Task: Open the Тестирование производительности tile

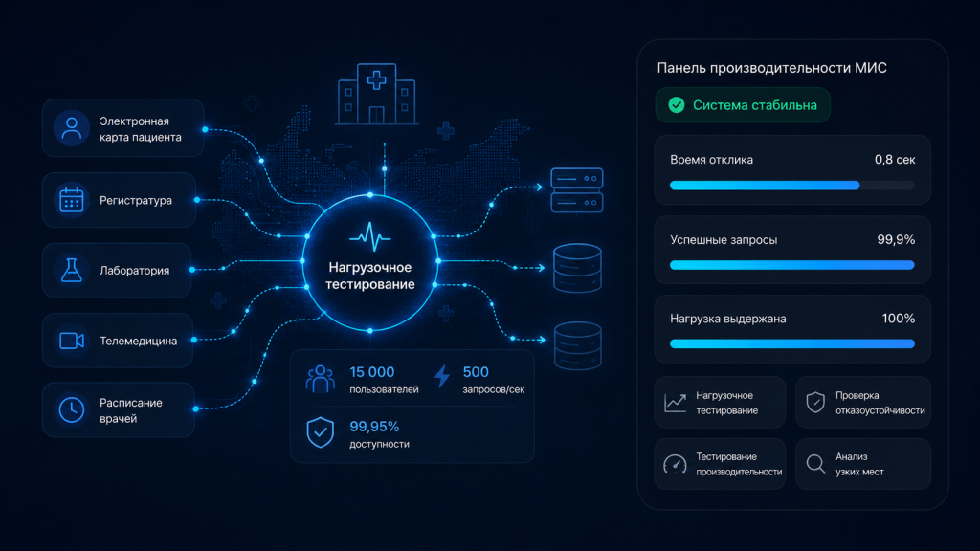Action: click(720, 464)
